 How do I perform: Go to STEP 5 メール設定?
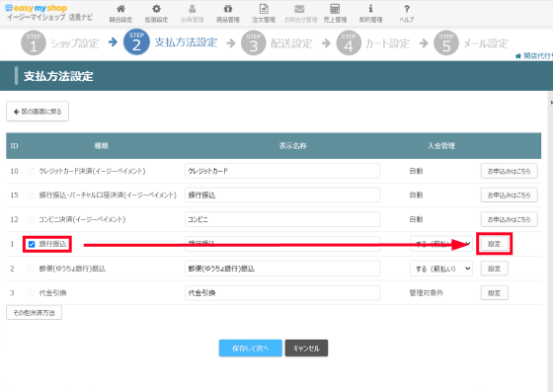tap(471, 43)
